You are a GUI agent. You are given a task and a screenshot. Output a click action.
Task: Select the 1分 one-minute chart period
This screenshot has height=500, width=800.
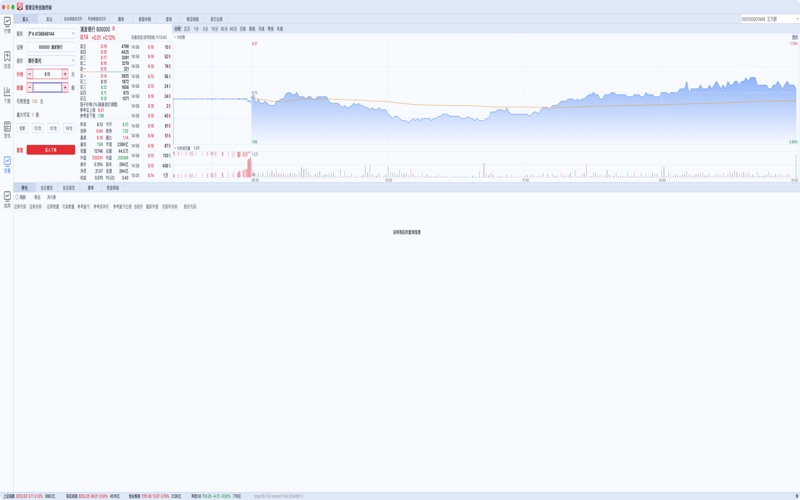pos(196,29)
